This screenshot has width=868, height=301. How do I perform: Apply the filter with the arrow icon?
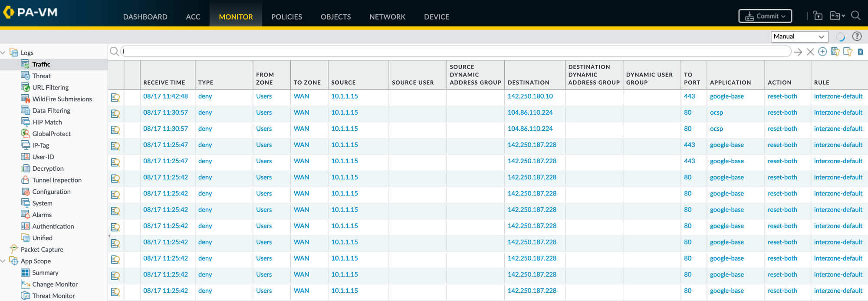(798, 52)
